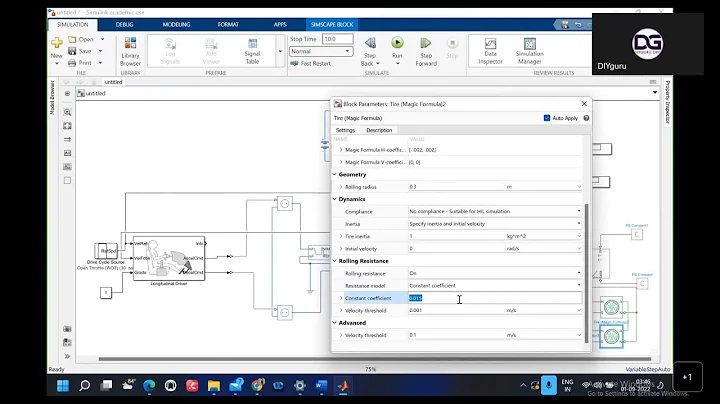Switch to the MODELING ribbon tab
Viewport: 720px width, 404px height.
176,24
